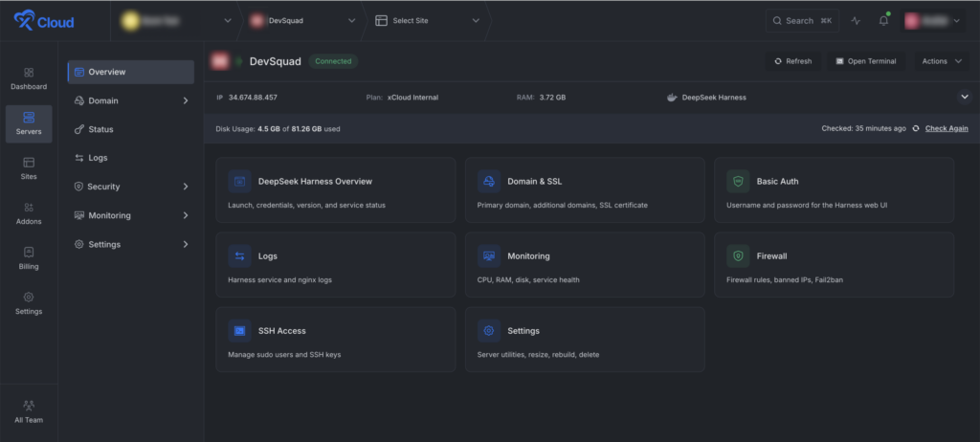Viewport: 980px width, 442px height.
Task: Click the Search field
Action: [x=803, y=21]
